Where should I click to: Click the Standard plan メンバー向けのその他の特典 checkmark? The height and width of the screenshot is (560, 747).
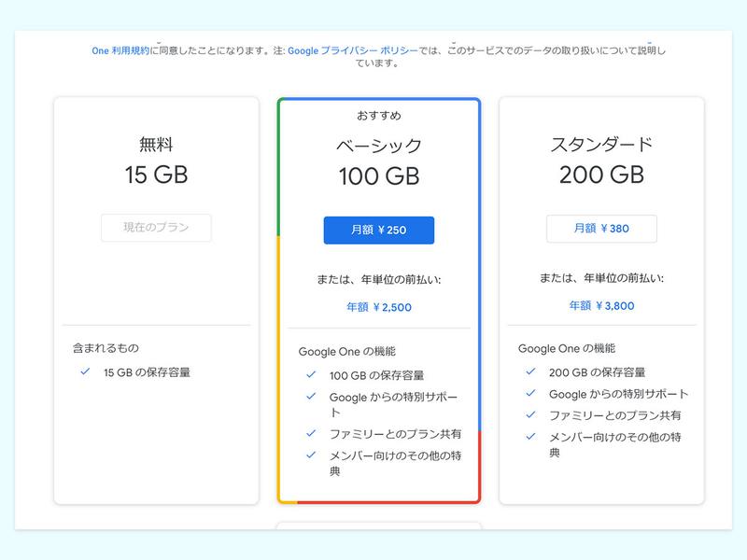530,436
